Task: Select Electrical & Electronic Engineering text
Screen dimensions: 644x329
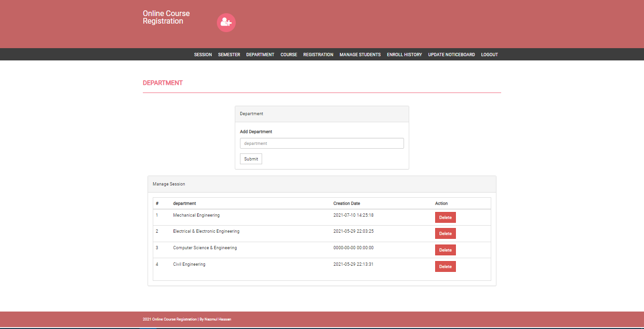Action: 206,231
